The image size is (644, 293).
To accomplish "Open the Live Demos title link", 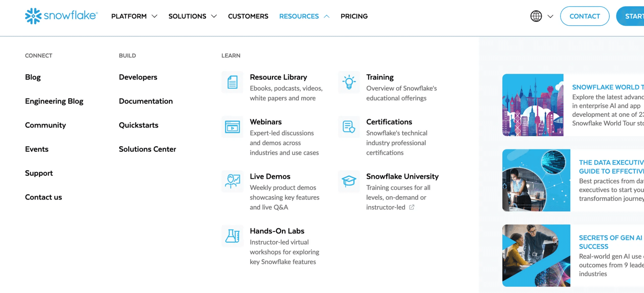I will click(270, 176).
